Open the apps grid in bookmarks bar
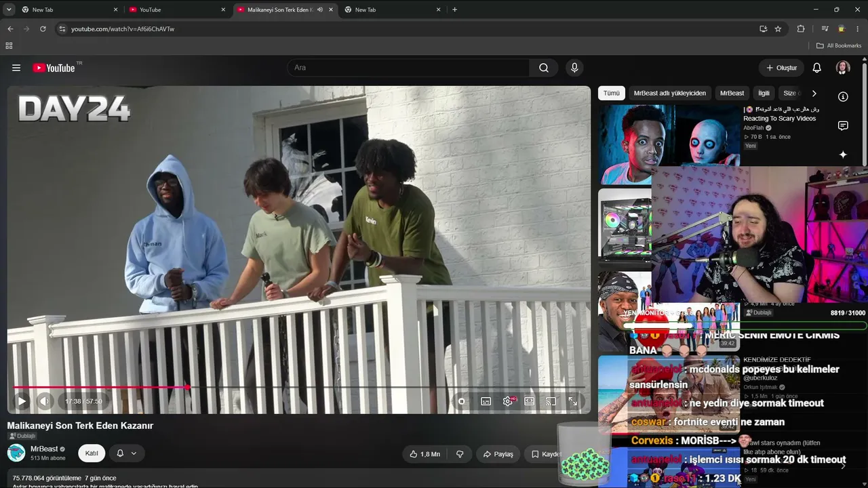The width and height of the screenshot is (868, 488). coord(9,45)
